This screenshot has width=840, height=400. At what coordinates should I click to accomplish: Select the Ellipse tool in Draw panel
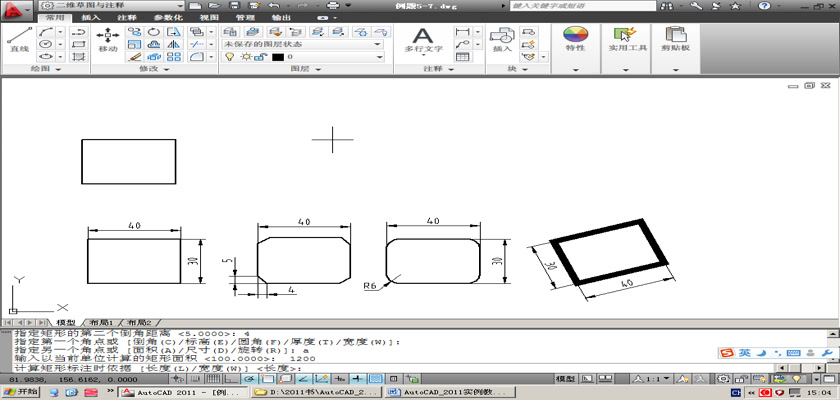(47, 56)
